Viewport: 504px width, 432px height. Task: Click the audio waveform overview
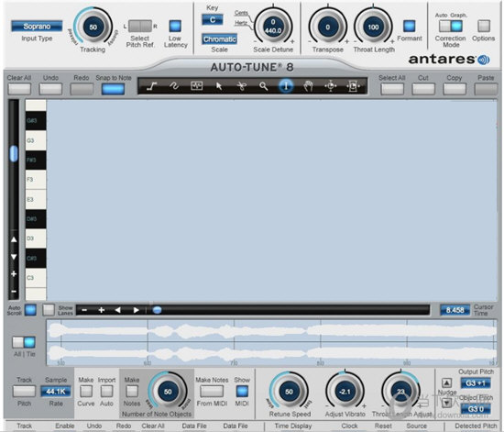click(x=271, y=343)
